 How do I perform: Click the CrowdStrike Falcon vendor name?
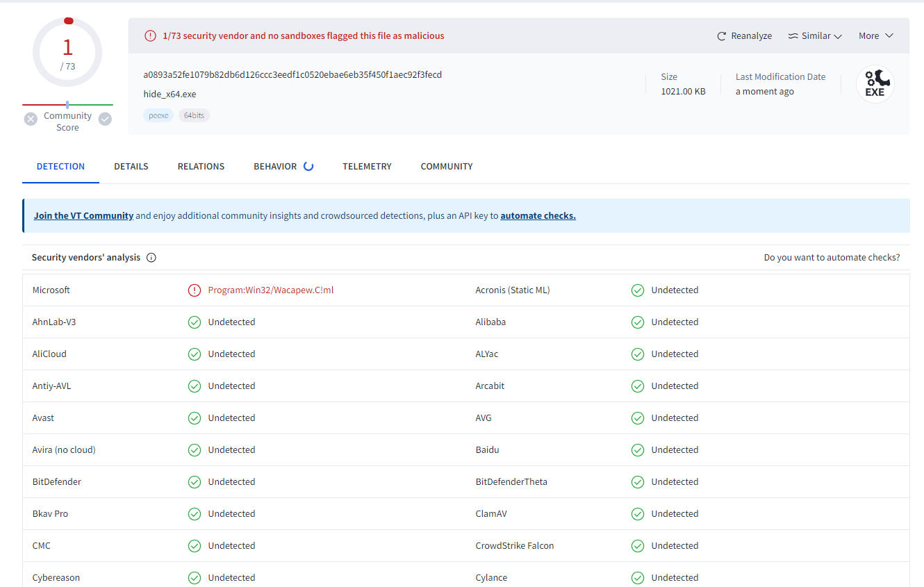coord(515,546)
